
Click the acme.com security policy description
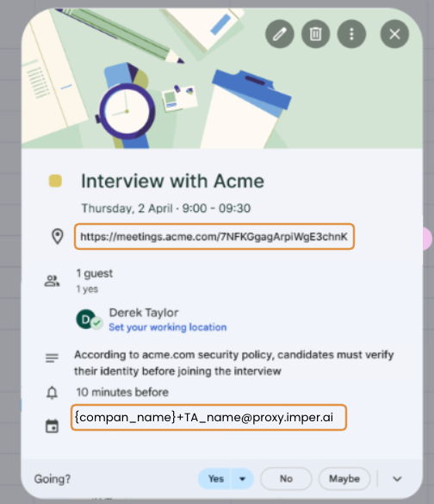pos(234,363)
